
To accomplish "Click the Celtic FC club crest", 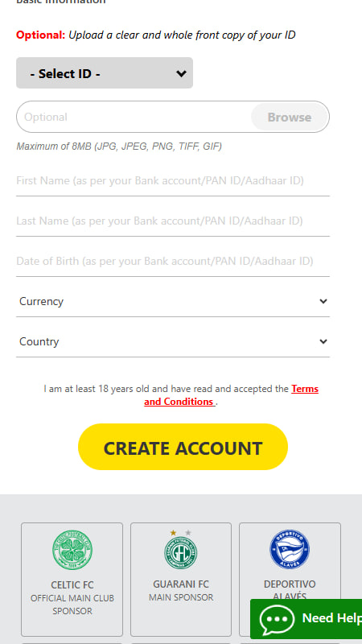I will [x=72, y=550].
